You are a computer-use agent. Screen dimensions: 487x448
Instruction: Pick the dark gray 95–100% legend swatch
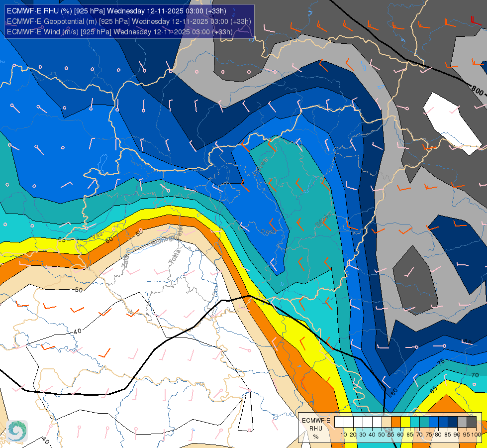click(x=472, y=423)
